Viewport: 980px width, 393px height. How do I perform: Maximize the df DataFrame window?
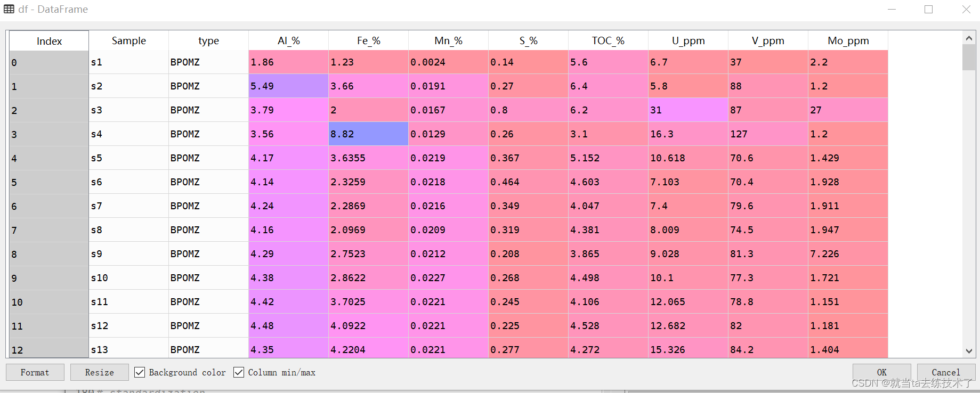[929, 9]
